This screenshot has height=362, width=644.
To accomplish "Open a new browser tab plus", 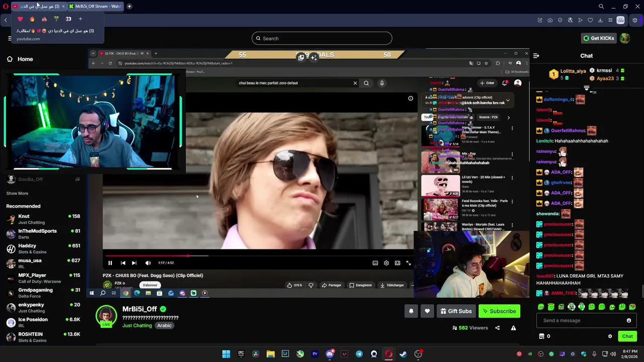I will (129, 6).
